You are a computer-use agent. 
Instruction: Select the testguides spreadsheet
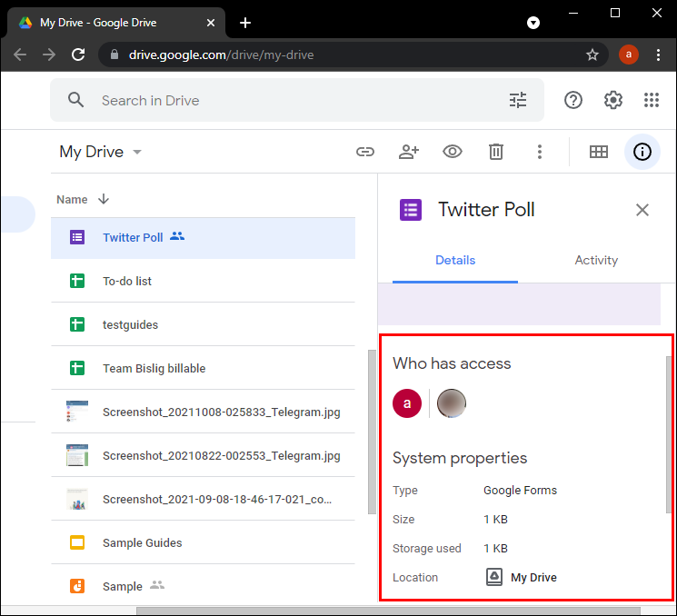203,324
